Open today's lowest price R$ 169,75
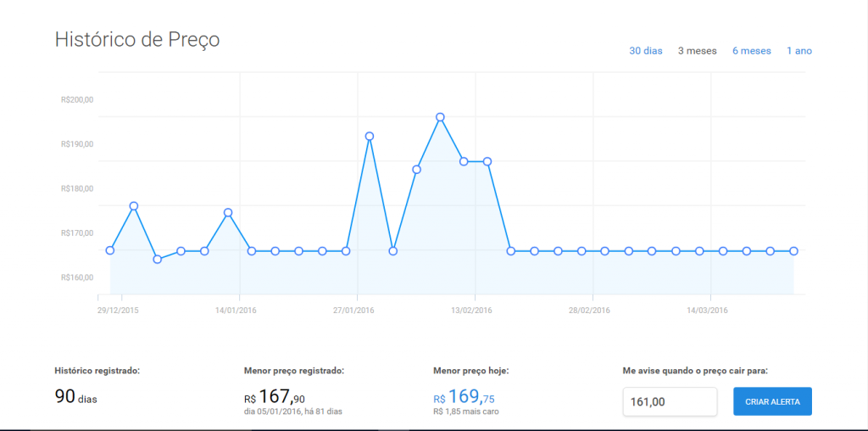868x431 pixels. tap(466, 397)
